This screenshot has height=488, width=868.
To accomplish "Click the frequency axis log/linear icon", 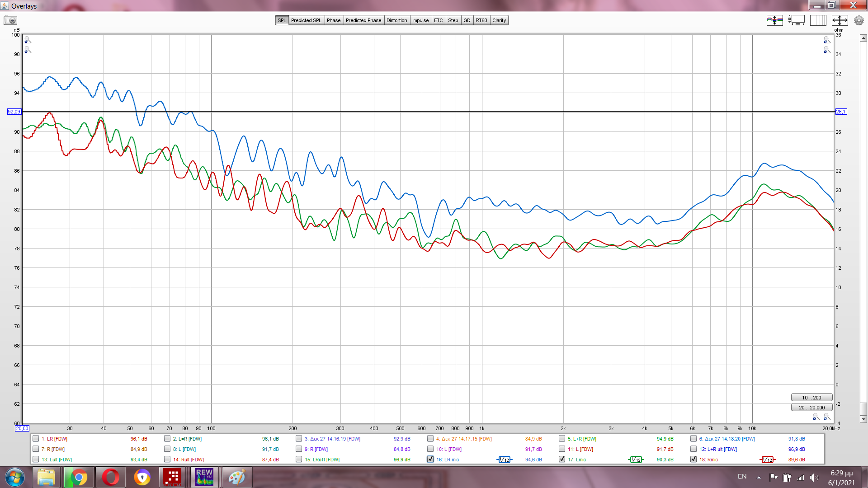I will pyautogui.click(x=818, y=20).
